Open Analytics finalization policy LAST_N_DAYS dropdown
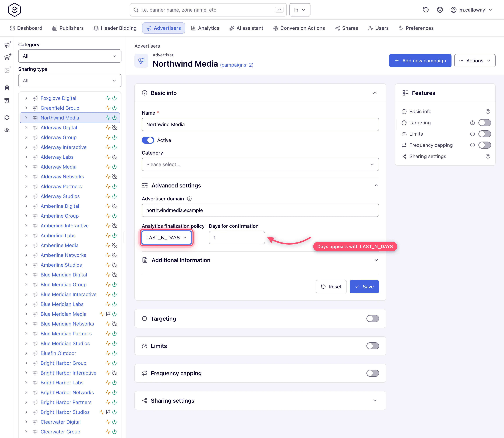504x438 pixels. click(167, 238)
